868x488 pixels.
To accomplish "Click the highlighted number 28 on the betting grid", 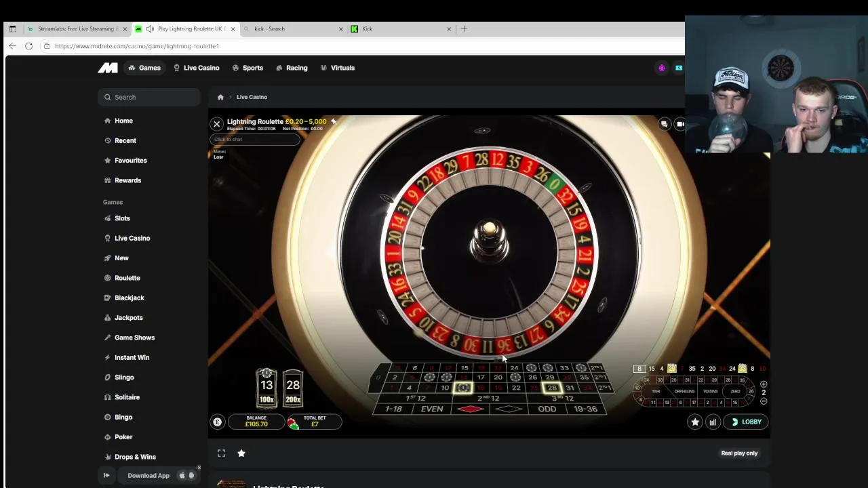I will 552,388.
